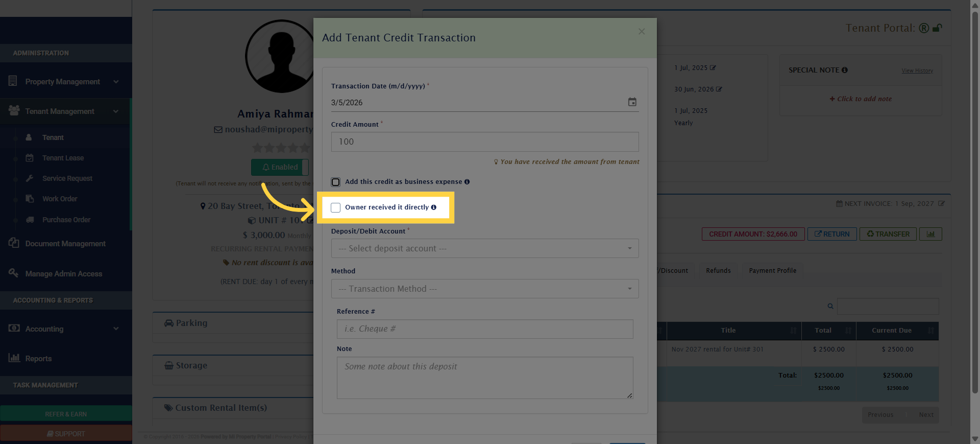Open View History for the special note

click(917, 71)
